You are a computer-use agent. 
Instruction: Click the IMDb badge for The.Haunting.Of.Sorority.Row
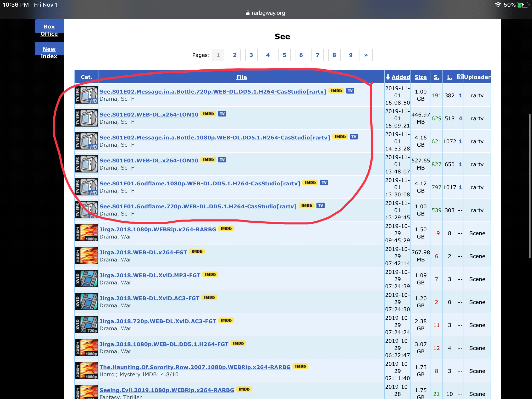click(300, 366)
